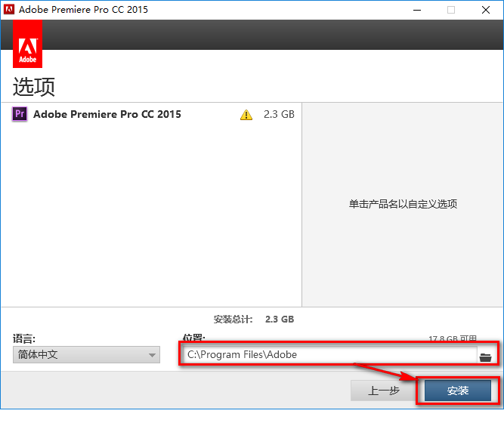Click the 选项 heading text
The height and width of the screenshot is (423, 504).
[x=34, y=86]
